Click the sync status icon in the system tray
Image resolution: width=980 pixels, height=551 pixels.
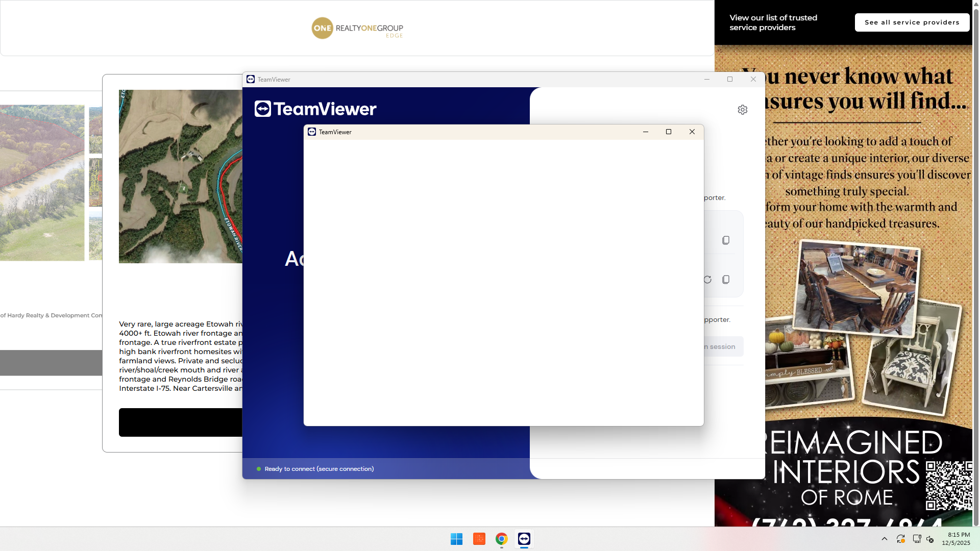[x=900, y=539]
